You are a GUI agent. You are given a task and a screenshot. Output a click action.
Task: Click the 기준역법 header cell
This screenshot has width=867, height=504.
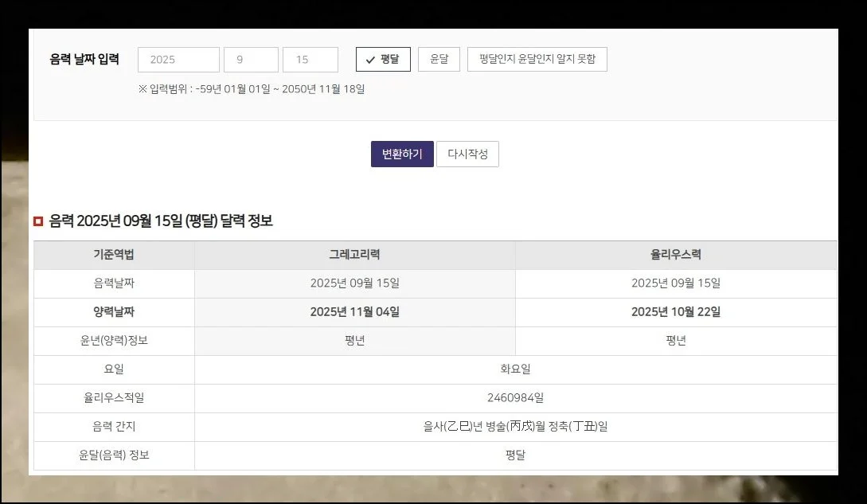point(112,255)
